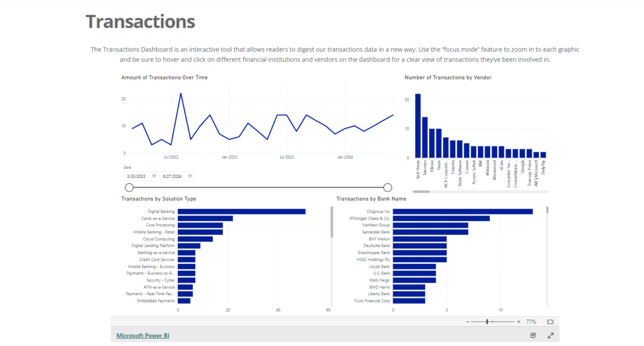
Task: Click the Mastercard vendor label
Action: coord(494,170)
